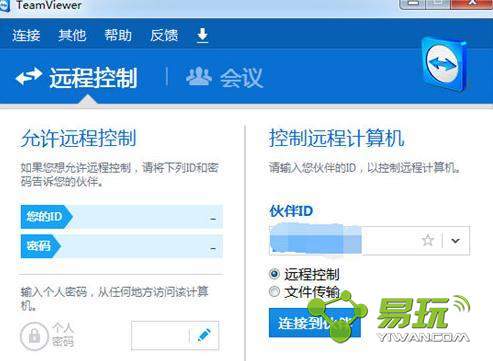Image resolution: width=493 pixels, height=361 pixels.
Task: Switch to the 会议 tab
Action: coord(224,78)
